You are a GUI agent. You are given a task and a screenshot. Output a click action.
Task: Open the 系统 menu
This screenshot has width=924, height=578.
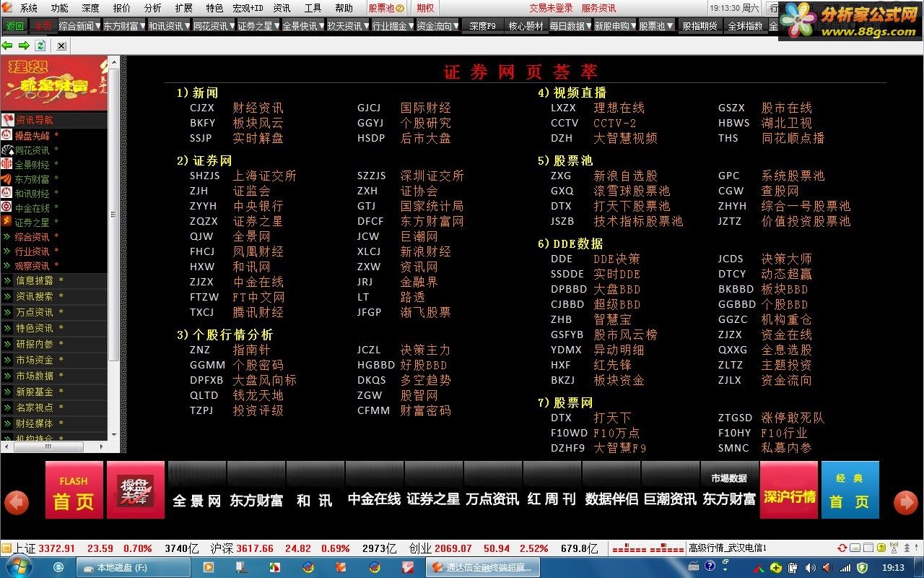pos(29,8)
